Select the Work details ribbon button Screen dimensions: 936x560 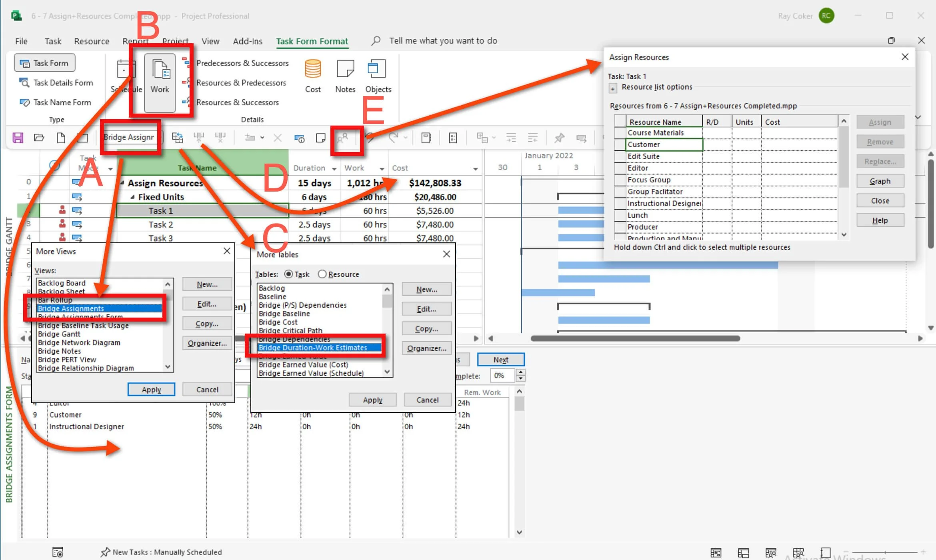coord(160,83)
